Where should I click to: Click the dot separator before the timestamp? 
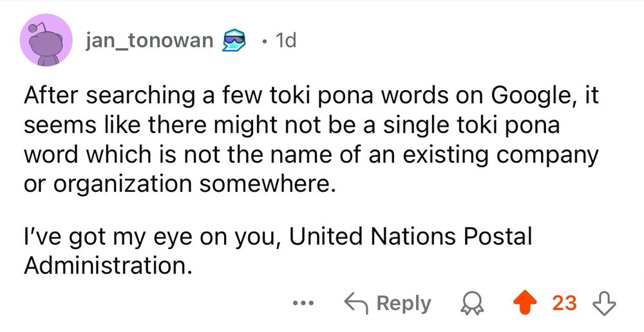tap(264, 42)
